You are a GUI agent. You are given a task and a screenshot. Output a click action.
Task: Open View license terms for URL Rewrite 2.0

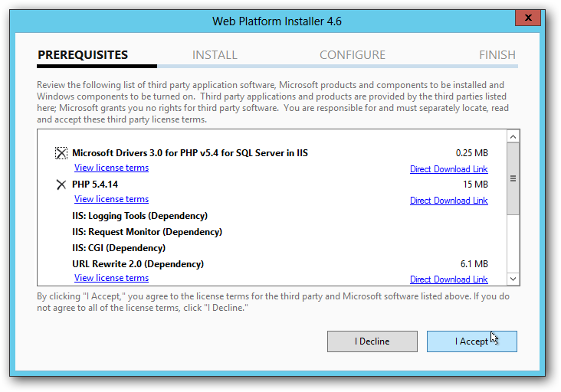[111, 278]
